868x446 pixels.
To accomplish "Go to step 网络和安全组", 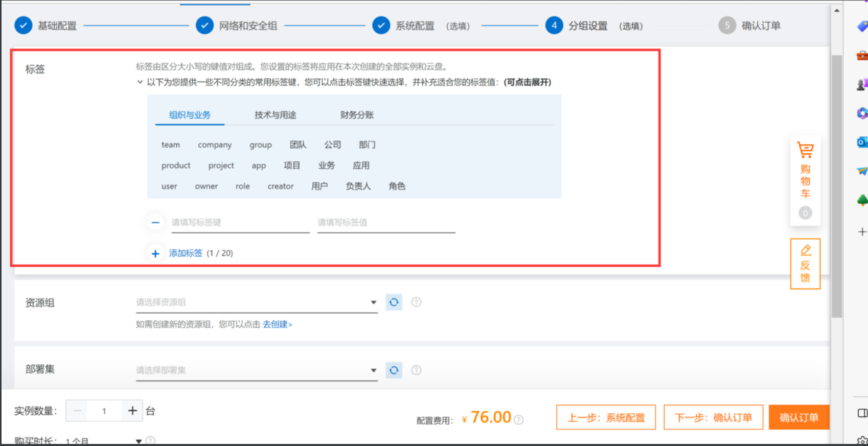I will [x=237, y=26].
